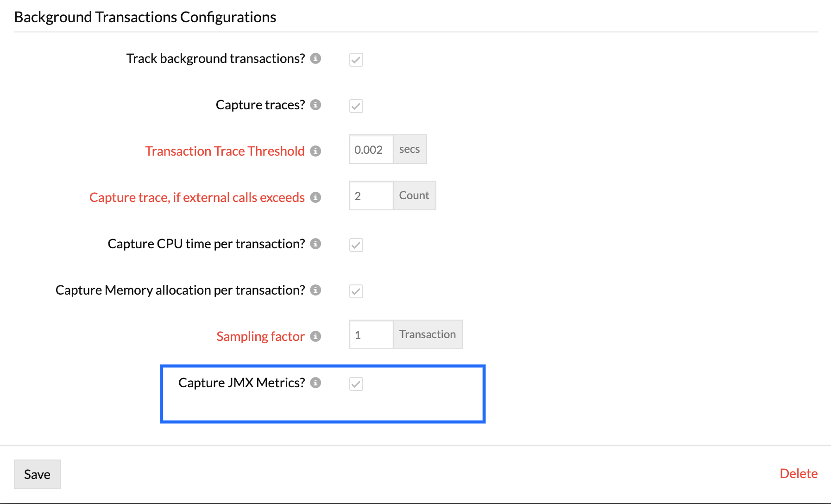Click the info icon for external calls setting

pyautogui.click(x=316, y=198)
